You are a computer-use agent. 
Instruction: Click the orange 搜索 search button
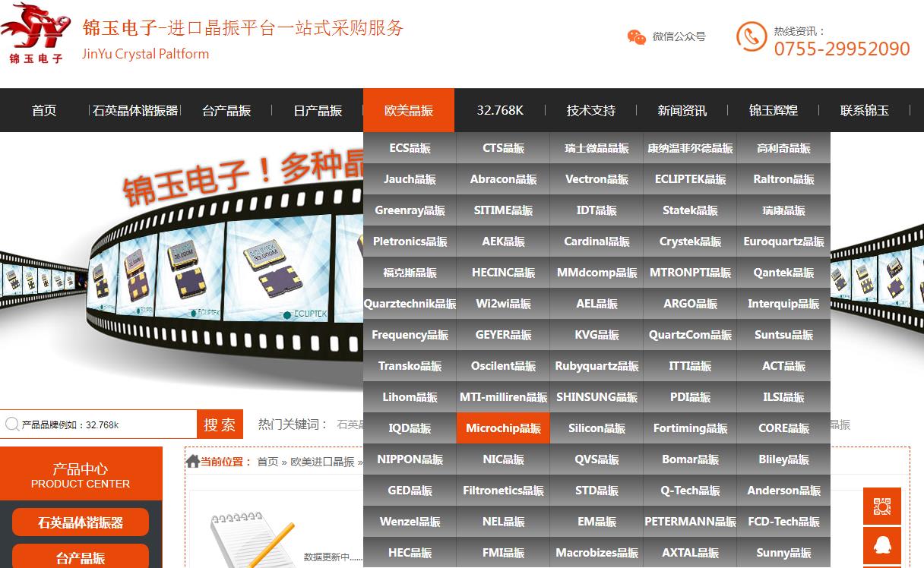(x=220, y=424)
